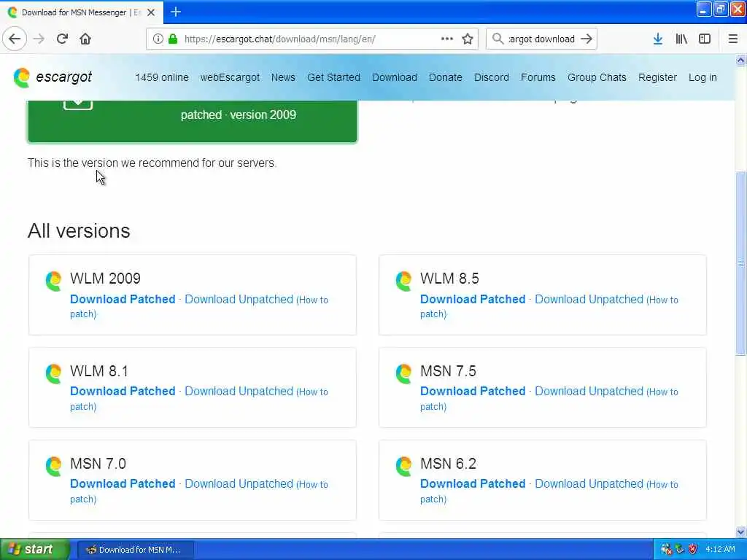Download Unpatched WLM 8.1

pyautogui.click(x=239, y=392)
